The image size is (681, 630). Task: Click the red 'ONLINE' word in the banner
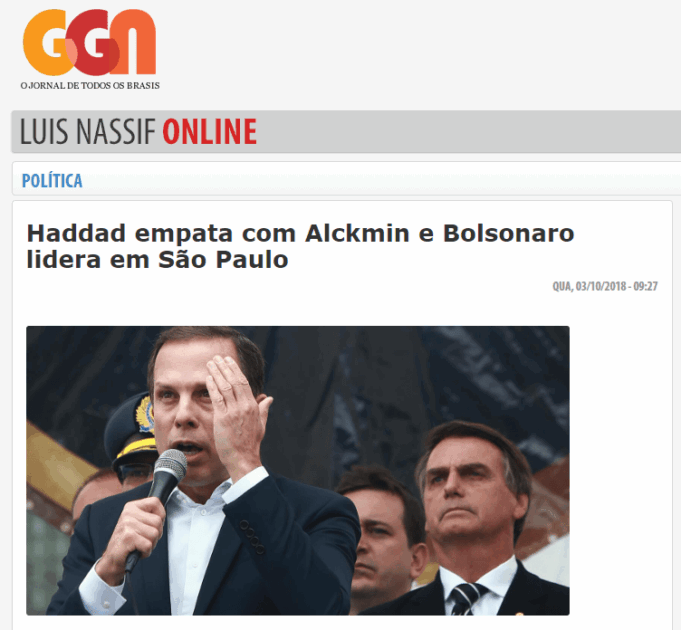210,131
